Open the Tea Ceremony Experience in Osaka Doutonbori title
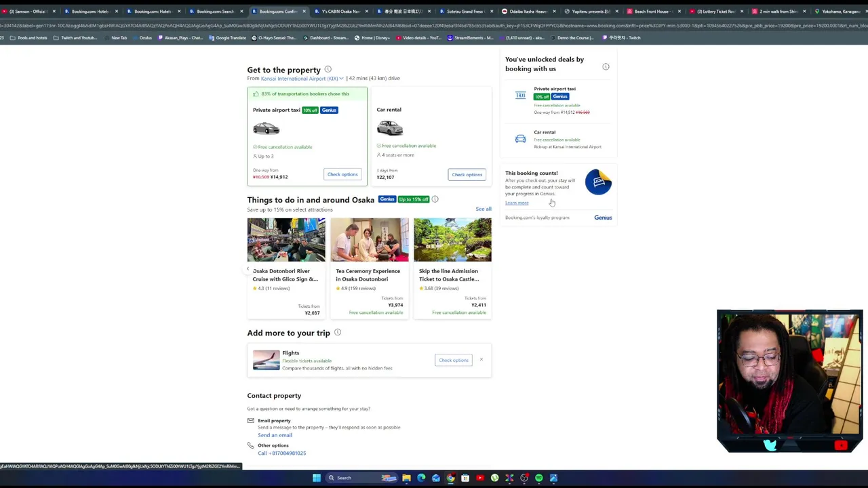Viewport: 868px width, 488px height. pos(368,274)
